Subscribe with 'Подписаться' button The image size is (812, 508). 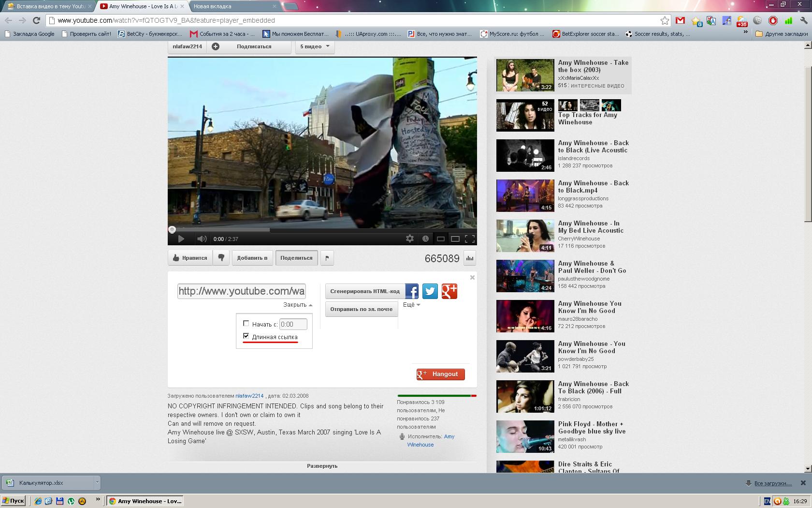click(x=248, y=46)
